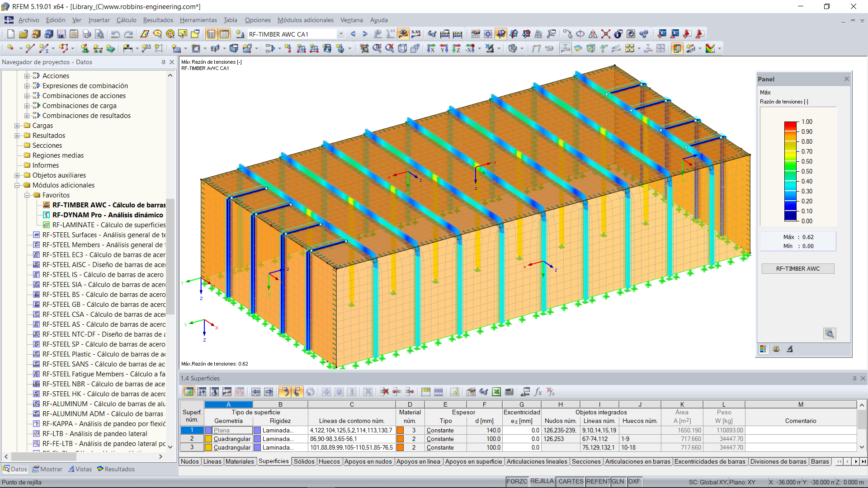Click the Undo arrow icon
868x488 pixels.
coord(116,34)
